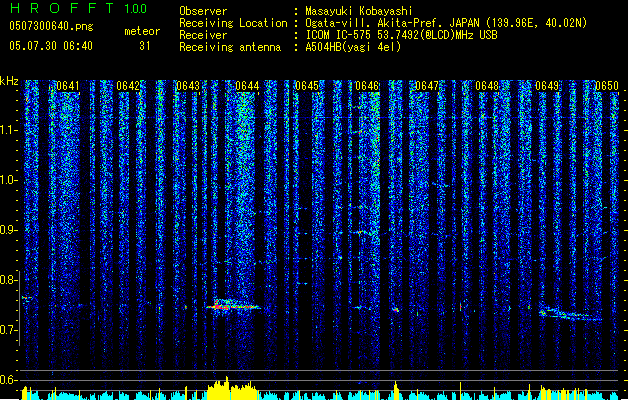Click the 0644 time marker
This screenshot has height=400, width=629.
point(247,86)
